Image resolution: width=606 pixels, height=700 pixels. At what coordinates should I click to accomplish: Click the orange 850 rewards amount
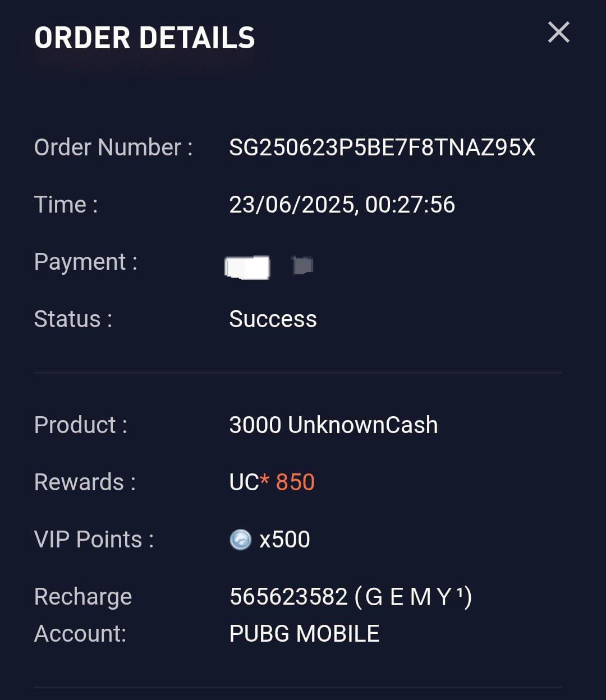(x=295, y=482)
